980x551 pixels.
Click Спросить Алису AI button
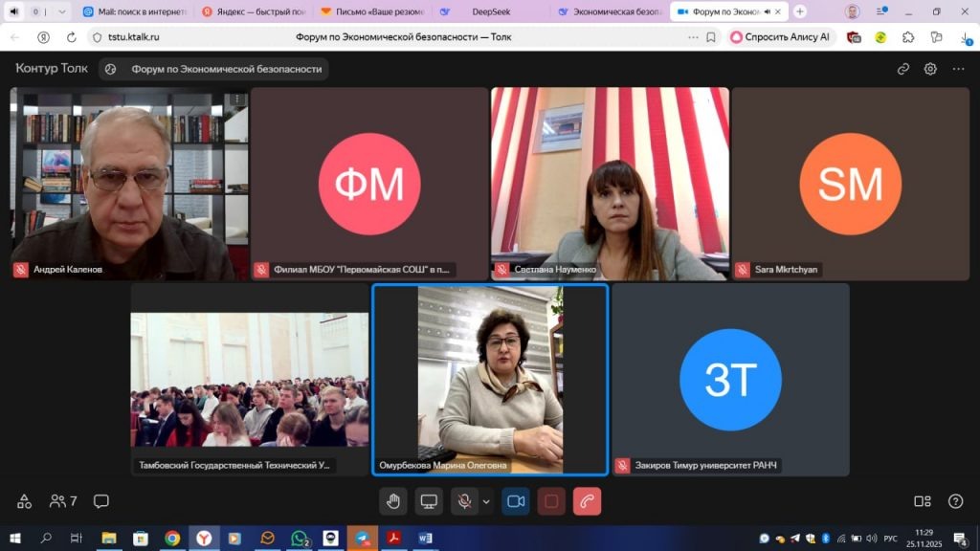781,37
